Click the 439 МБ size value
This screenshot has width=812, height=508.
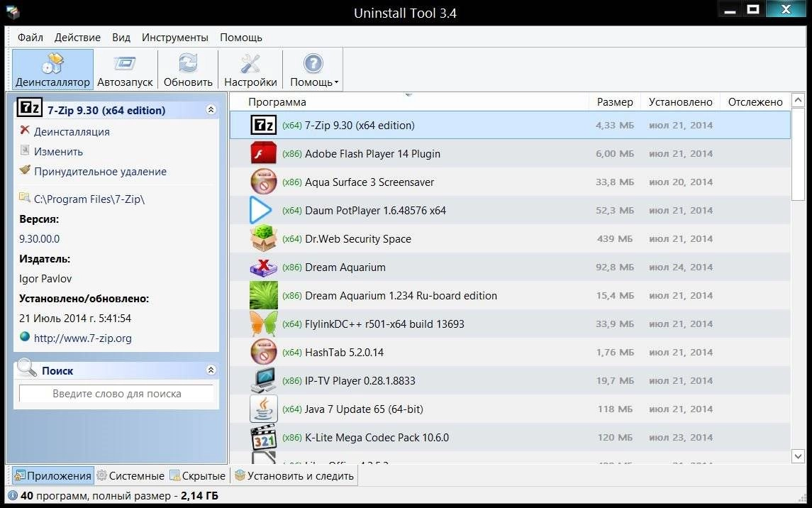[x=615, y=238]
